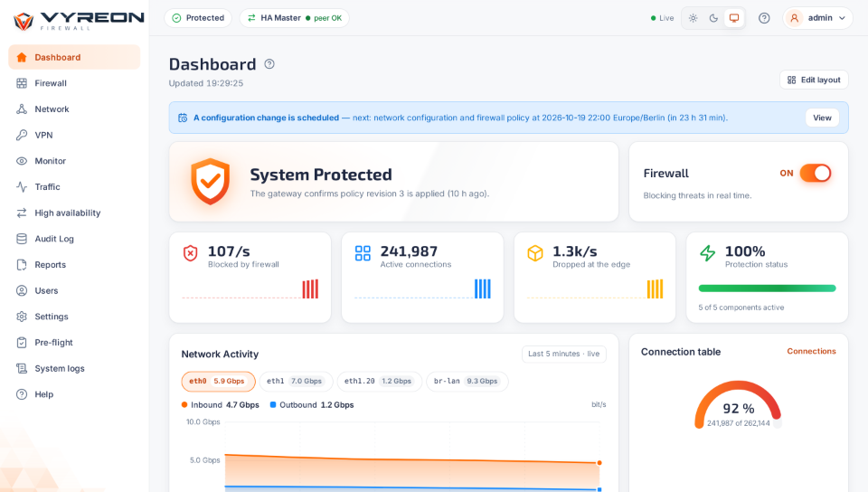Image resolution: width=868 pixels, height=492 pixels.
Task: Click the Settings gear icon
Action: (x=22, y=317)
